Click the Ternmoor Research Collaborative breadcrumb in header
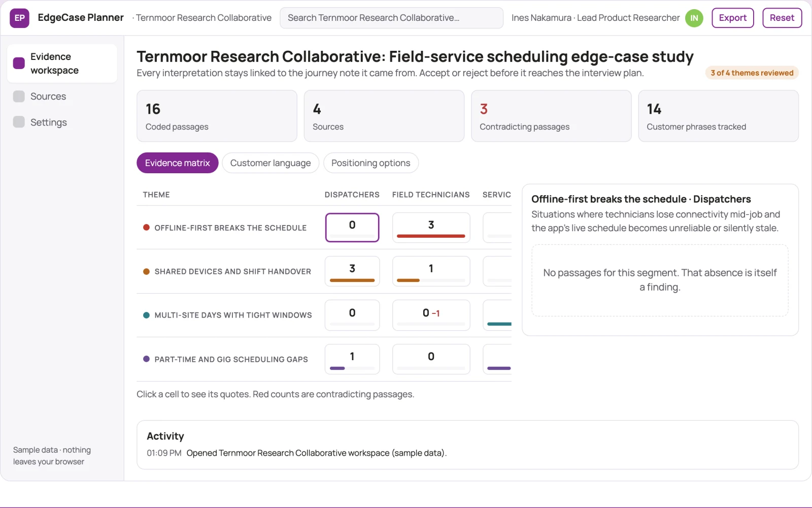 point(203,18)
